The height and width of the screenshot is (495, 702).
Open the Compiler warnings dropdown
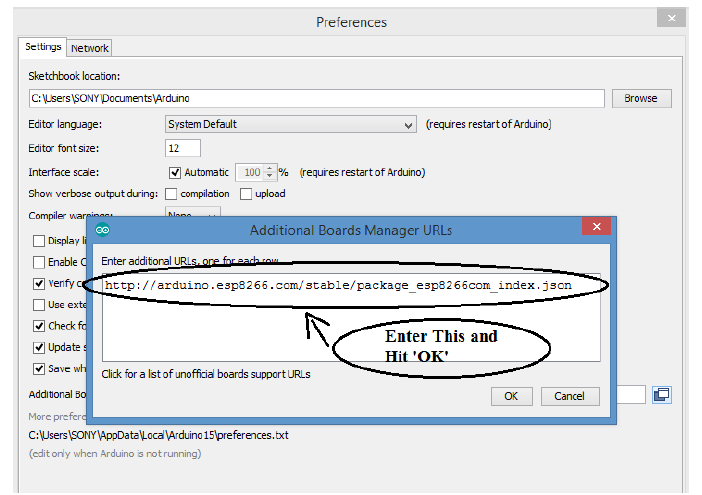click(x=193, y=212)
